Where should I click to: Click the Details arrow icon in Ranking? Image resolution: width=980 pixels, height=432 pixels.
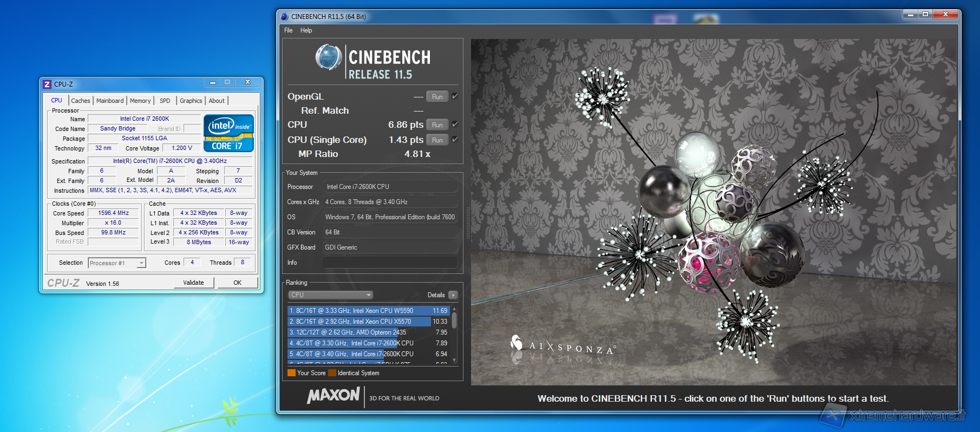453,295
